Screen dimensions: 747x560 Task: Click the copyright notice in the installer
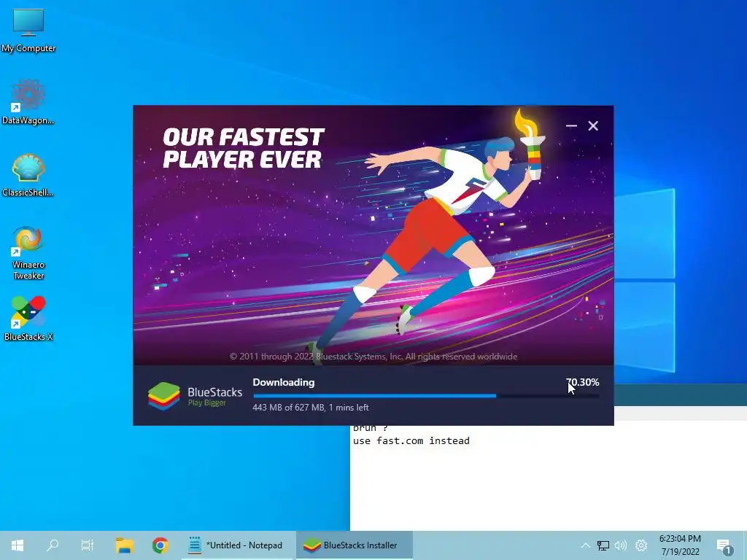tap(373, 356)
